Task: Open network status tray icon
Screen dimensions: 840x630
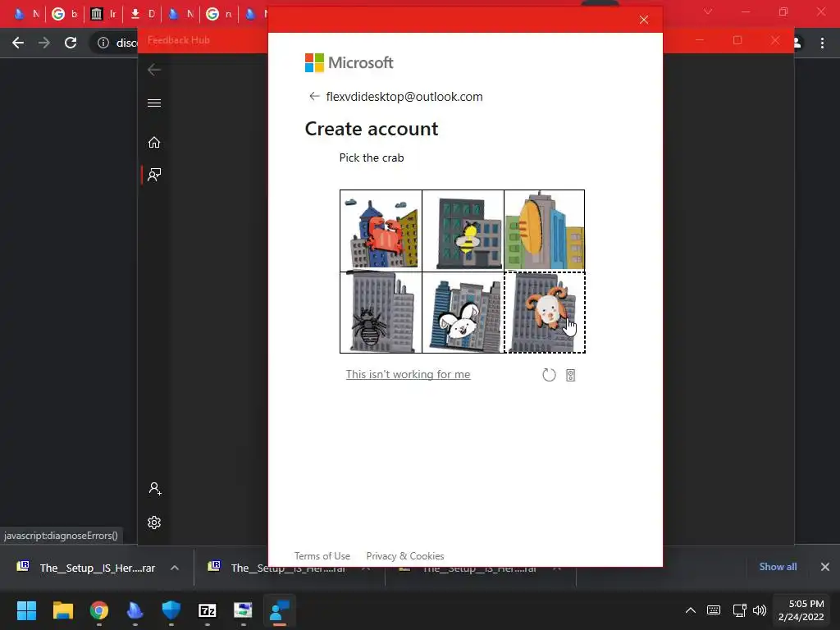Action: pos(739,610)
